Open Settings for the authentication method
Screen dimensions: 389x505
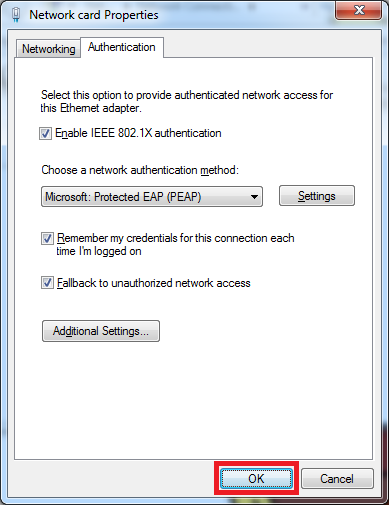pos(317,196)
